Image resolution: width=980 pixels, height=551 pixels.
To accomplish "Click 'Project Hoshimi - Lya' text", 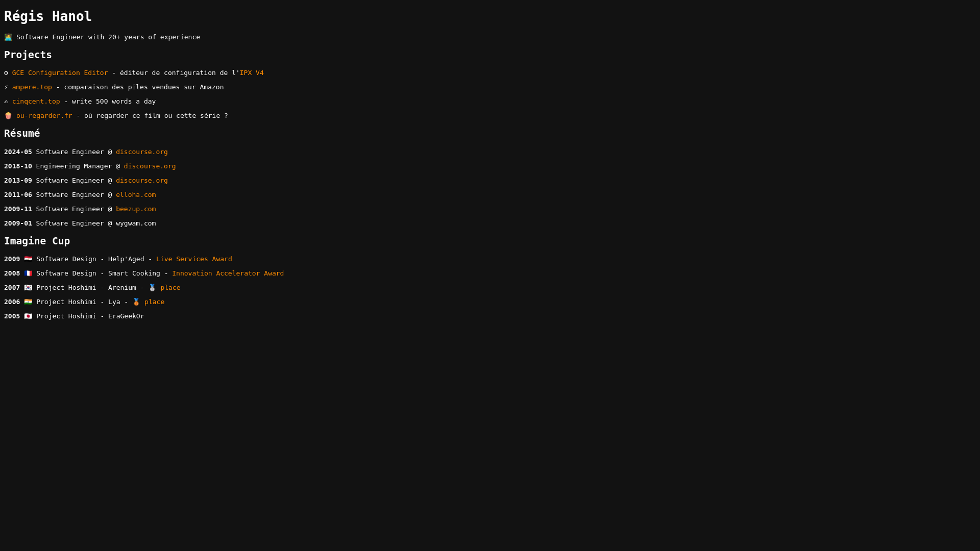I will (x=78, y=302).
